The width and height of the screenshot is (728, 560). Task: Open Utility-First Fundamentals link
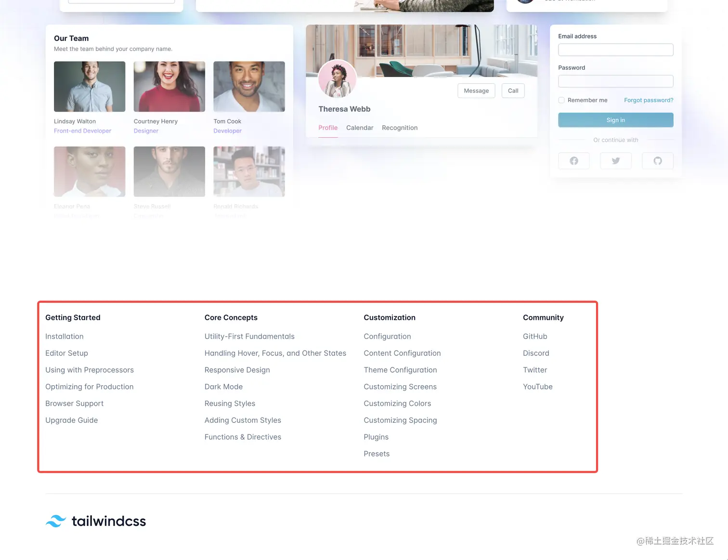coord(249,336)
